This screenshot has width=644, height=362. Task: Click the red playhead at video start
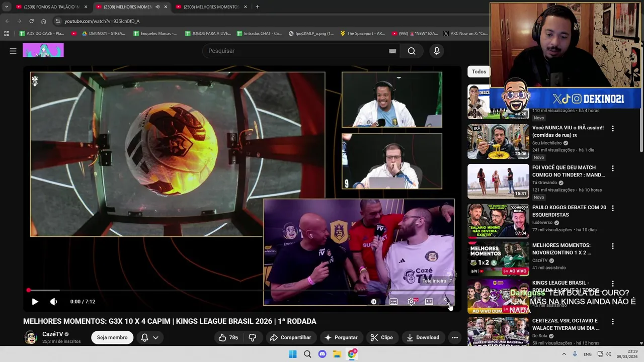29,290
